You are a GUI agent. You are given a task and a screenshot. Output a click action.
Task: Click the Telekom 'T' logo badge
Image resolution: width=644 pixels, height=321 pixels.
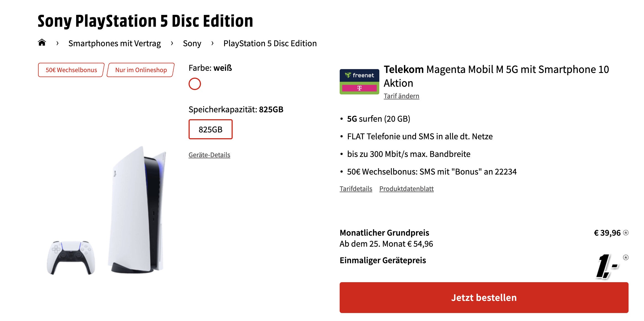(359, 88)
